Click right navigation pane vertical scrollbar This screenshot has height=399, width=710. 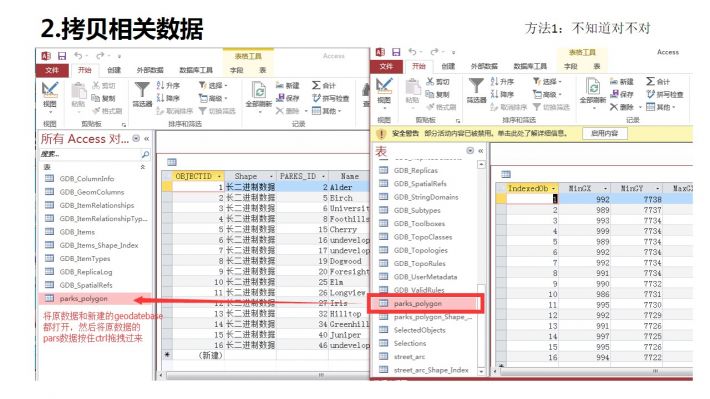[x=481, y=267]
